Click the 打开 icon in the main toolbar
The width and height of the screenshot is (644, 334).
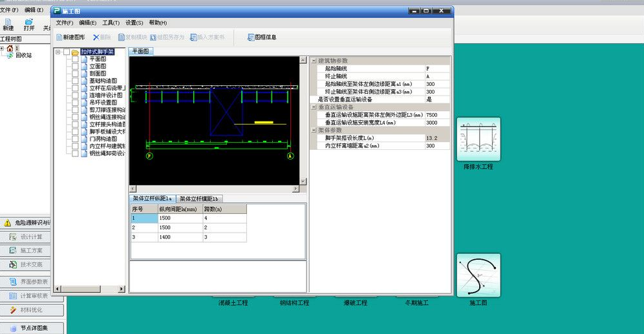[29, 21]
